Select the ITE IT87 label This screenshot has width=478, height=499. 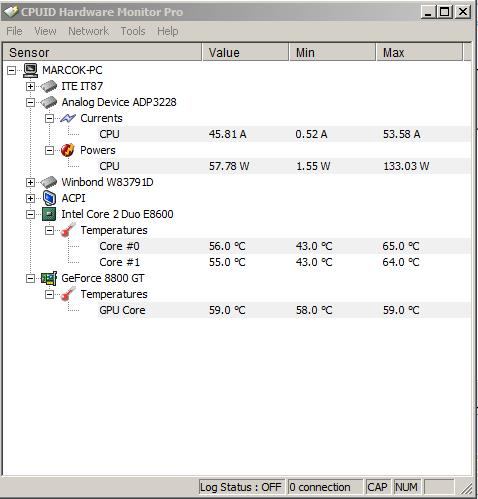coord(82,86)
